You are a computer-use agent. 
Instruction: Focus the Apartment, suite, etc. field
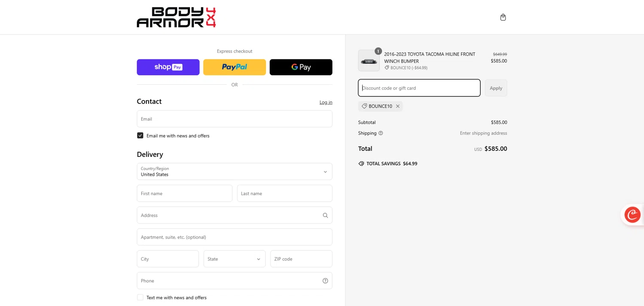(x=234, y=237)
